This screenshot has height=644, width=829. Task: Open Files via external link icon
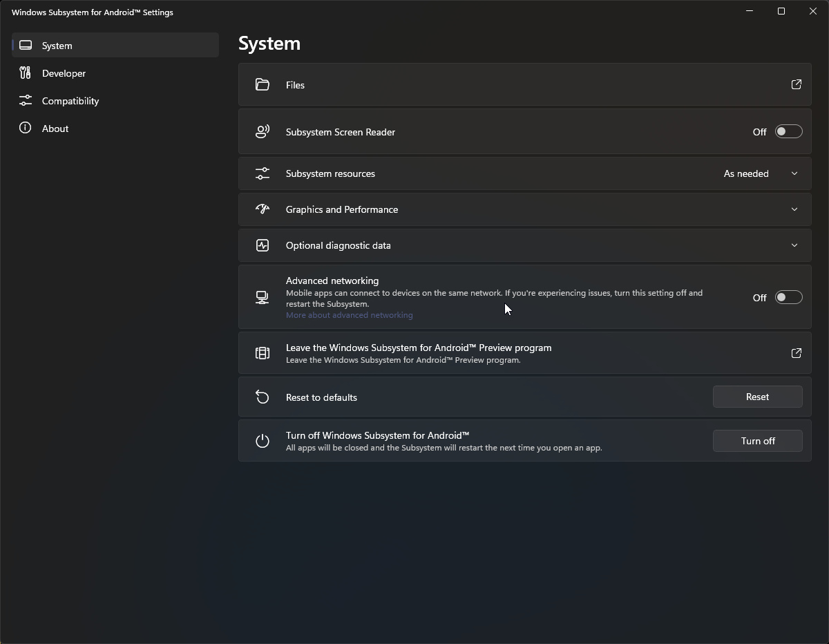[797, 84]
